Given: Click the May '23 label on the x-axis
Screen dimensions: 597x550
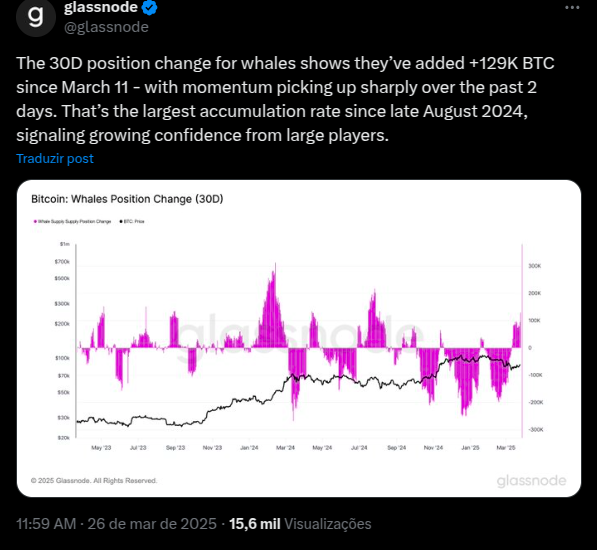Looking at the screenshot, I should (x=101, y=448).
